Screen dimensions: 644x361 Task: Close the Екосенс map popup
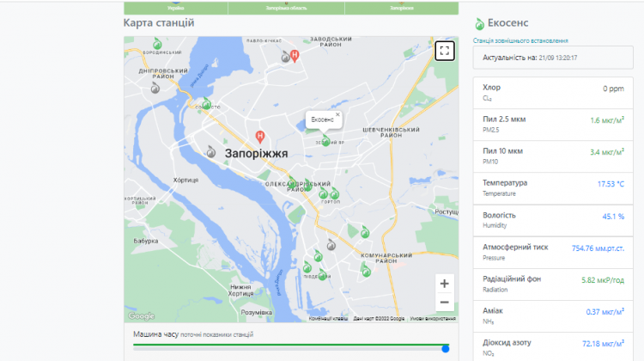[337, 114]
